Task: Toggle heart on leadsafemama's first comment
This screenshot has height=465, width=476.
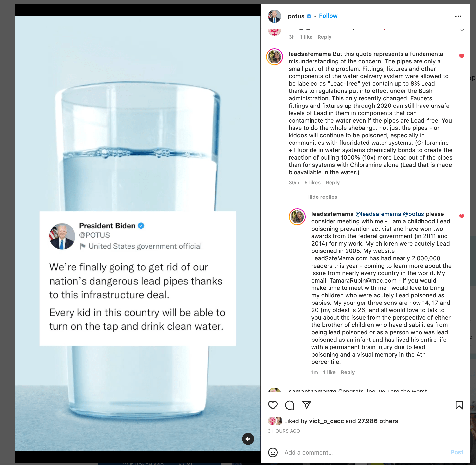Action: 462,56
